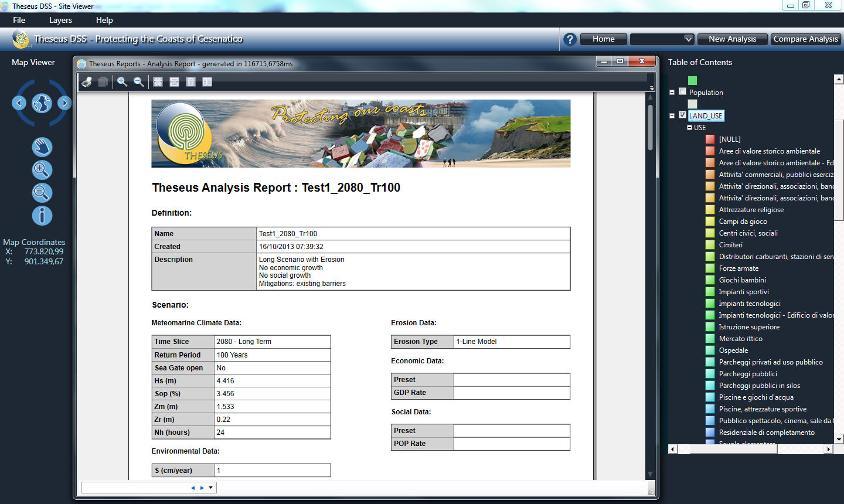This screenshot has height=504, width=844.
Task: Click the Cimiteri legend color swatch
Action: pyautogui.click(x=710, y=244)
